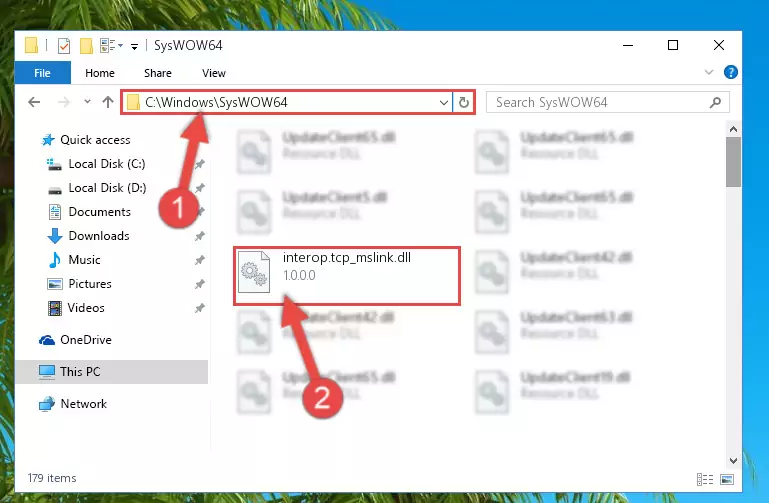Open Local Disk (C:) in the sidebar
The width and height of the screenshot is (769, 503).
(x=96, y=164)
